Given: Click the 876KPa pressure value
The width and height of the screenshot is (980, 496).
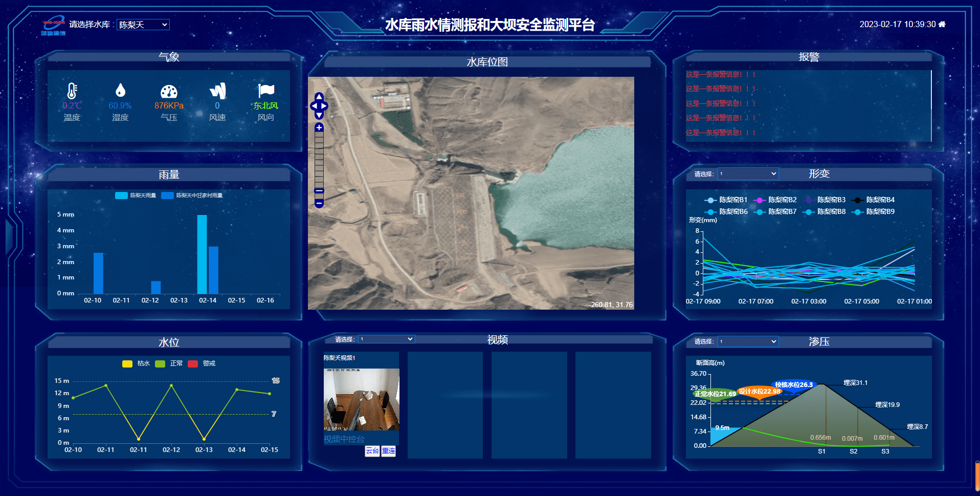Looking at the screenshot, I should pyautogui.click(x=169, y=105).
